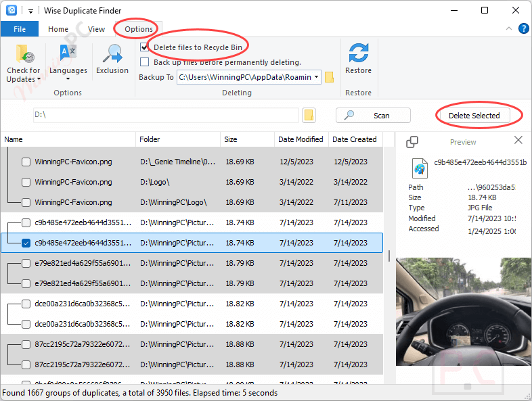
Task: Select the Options ribbon tab
Action: [139, 29]
